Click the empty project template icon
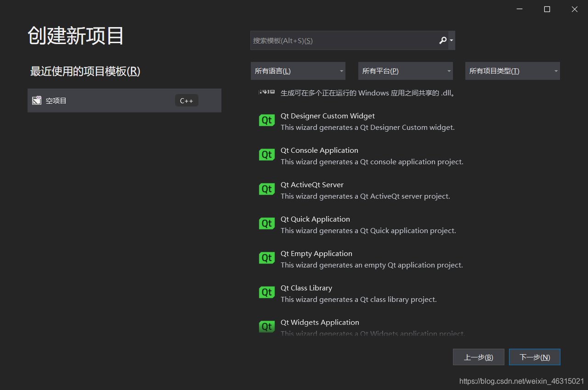This screenshot has height=390, width=588. 37,100
